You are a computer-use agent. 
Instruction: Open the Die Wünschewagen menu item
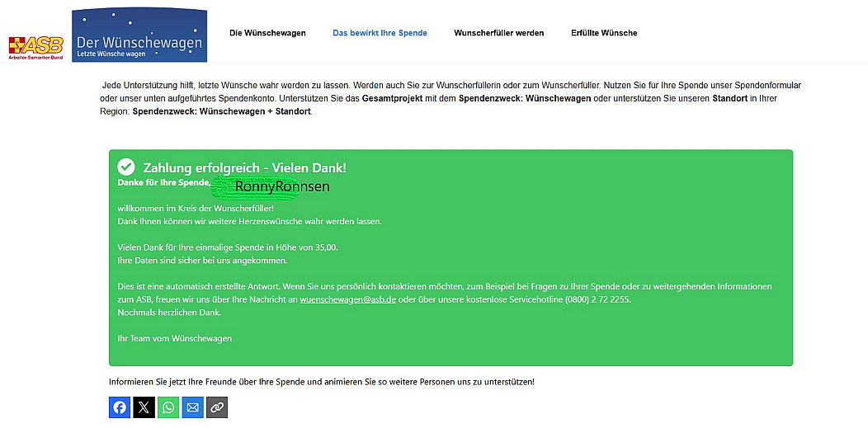[267, 33]
